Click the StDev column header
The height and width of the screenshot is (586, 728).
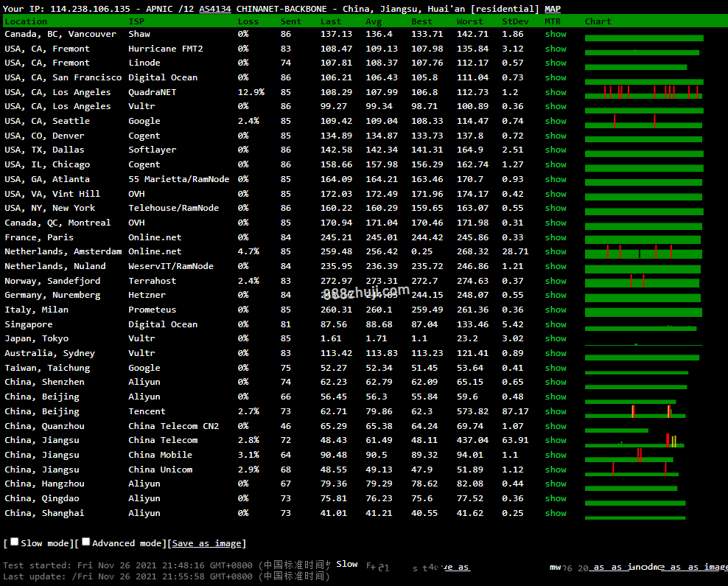515,21
